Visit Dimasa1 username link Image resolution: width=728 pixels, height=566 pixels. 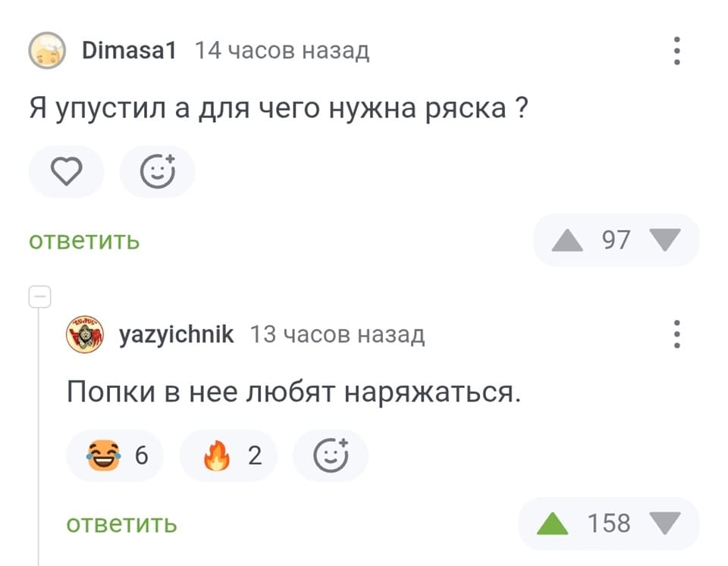coord(129,52)
